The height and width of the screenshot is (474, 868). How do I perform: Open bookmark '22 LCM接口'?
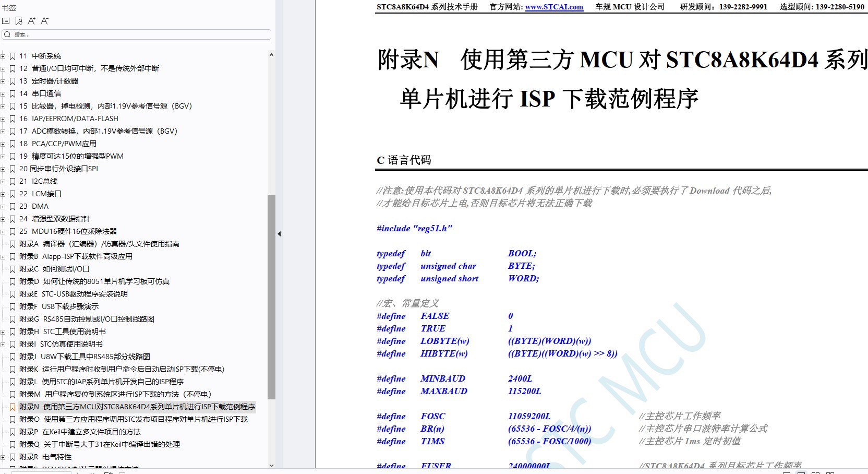[40, 194]
